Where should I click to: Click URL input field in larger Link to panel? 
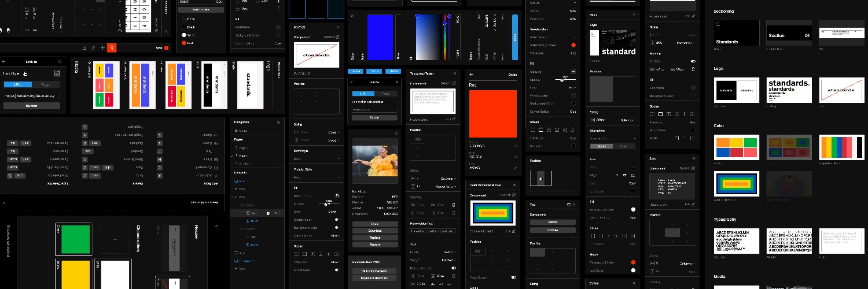[32, 95]
